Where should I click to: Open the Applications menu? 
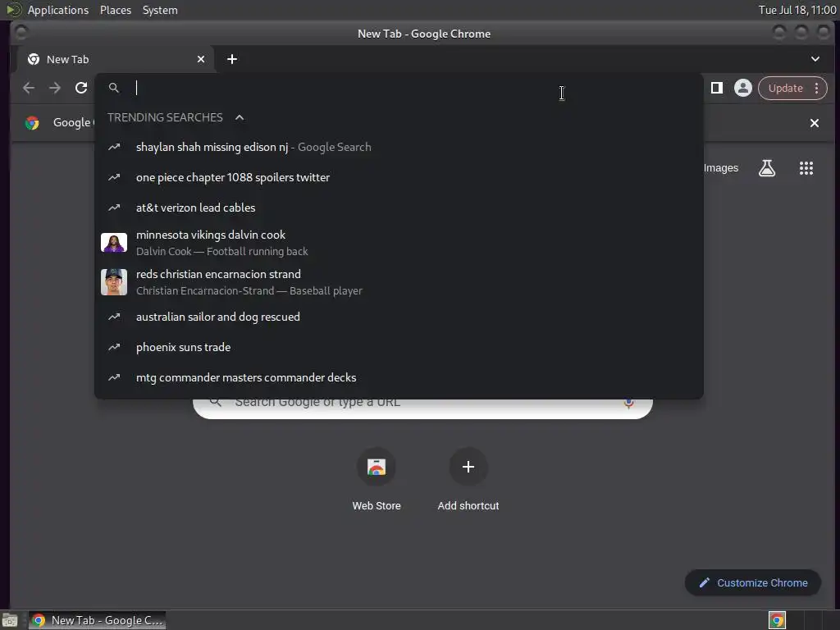[58, 10]
